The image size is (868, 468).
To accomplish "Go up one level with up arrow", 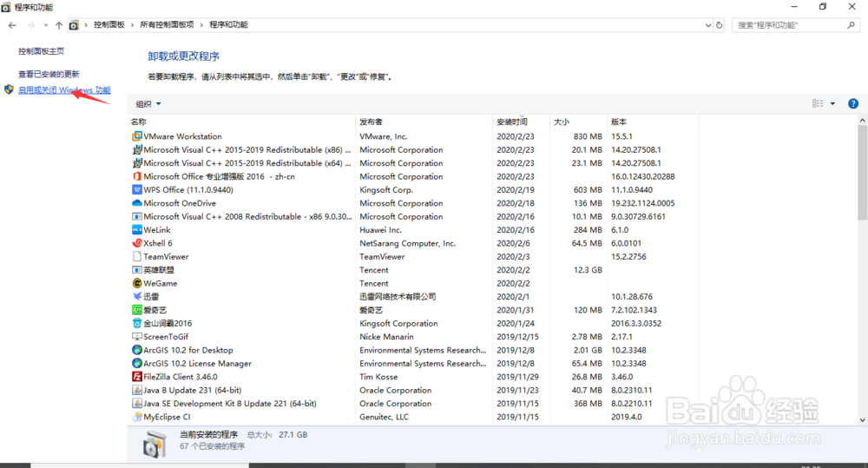I will 59,25.
